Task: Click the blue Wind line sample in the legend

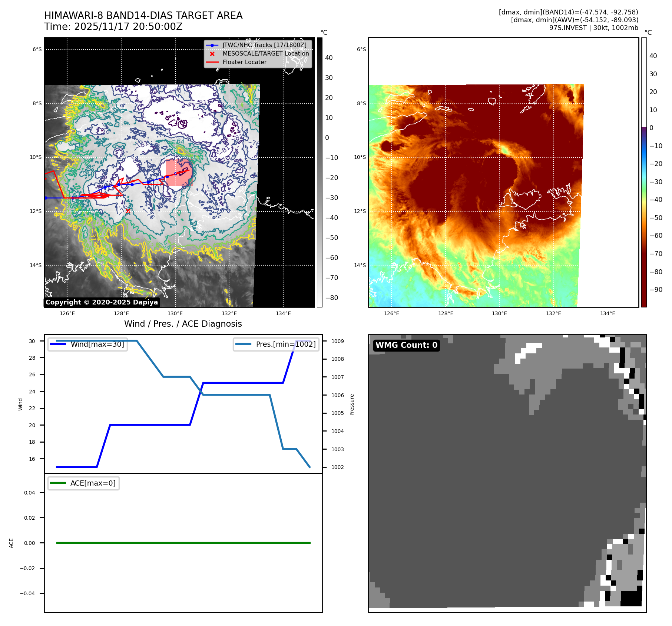Action: [58, 344]
